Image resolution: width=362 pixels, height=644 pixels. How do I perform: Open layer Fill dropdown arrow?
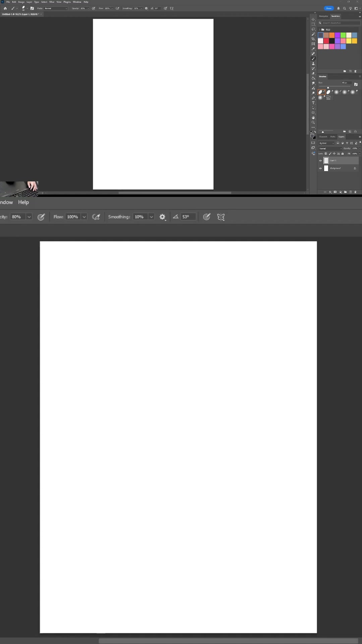tap(360, 154)
